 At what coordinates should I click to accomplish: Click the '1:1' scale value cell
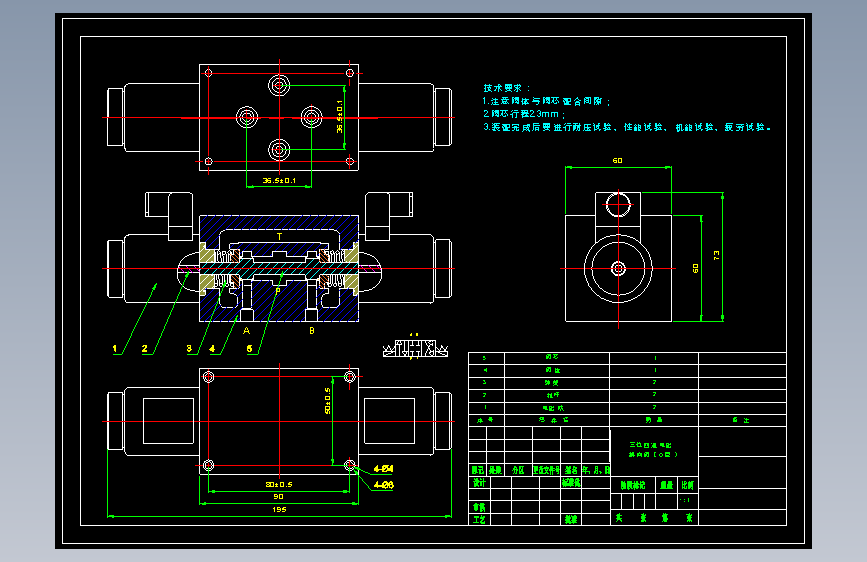tap(686, 501)
